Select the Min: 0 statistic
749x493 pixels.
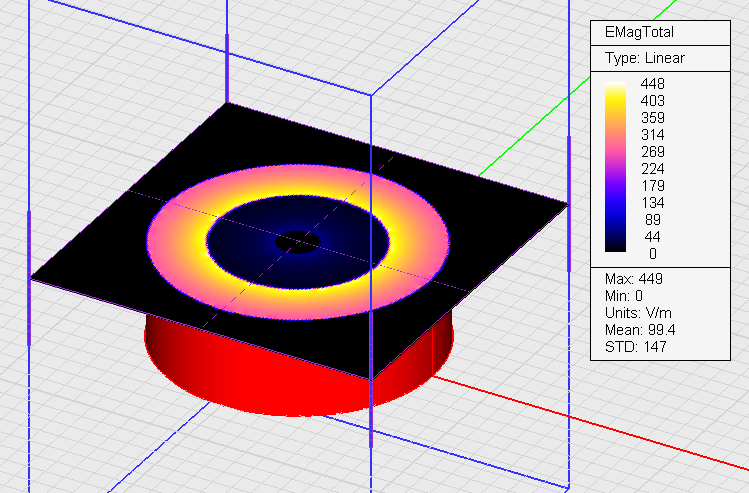pos(627,295)
